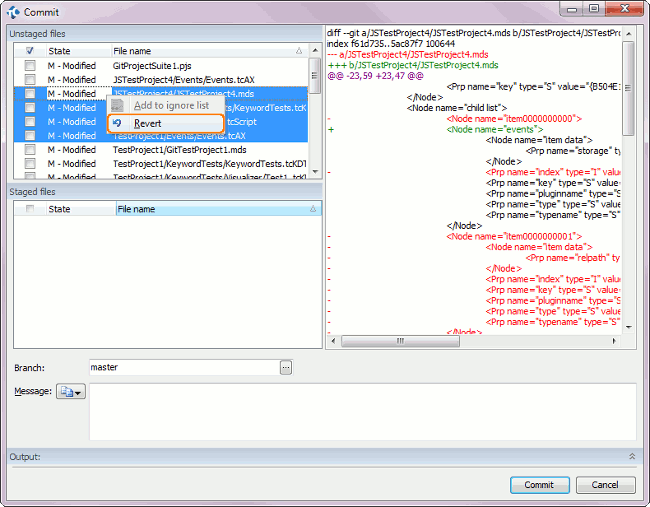Sort staged files by File name column
This screenshot has height=507, width=650.
click(x=218, y=209)
